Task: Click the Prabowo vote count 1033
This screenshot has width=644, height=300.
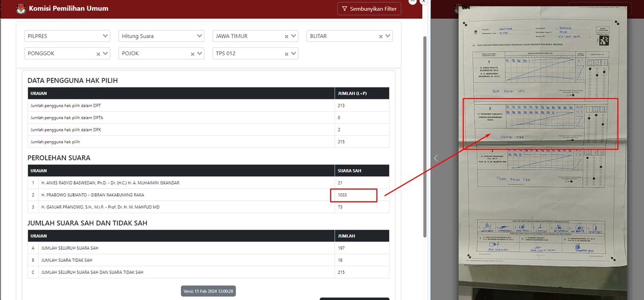Action: pos(342,195)
